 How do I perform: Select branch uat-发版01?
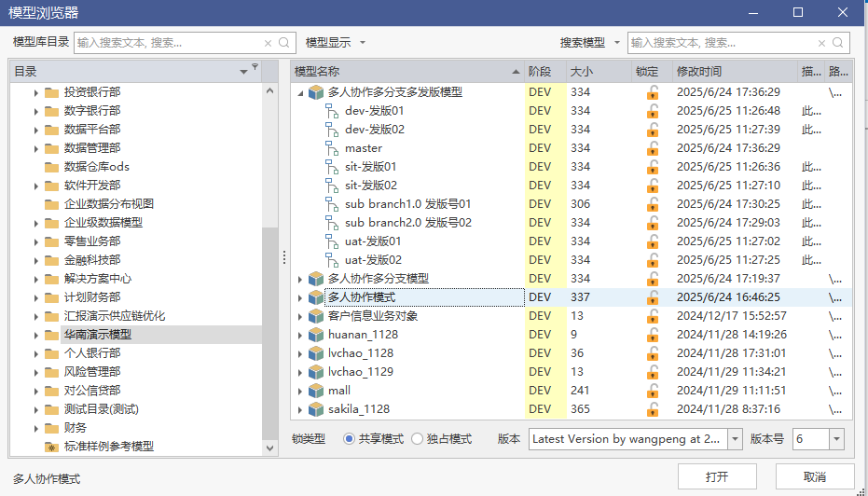tap(373, 241)
